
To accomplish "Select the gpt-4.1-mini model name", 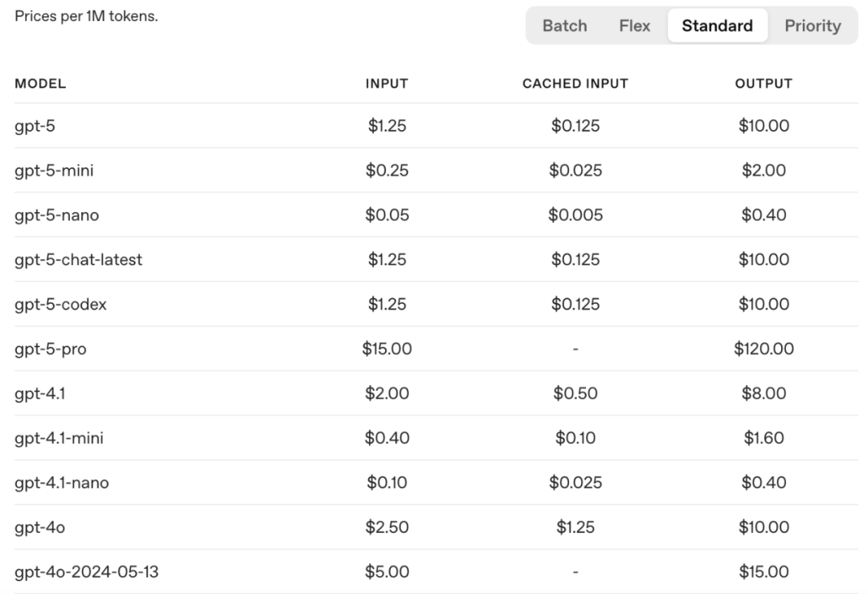I will coord(59,438).
